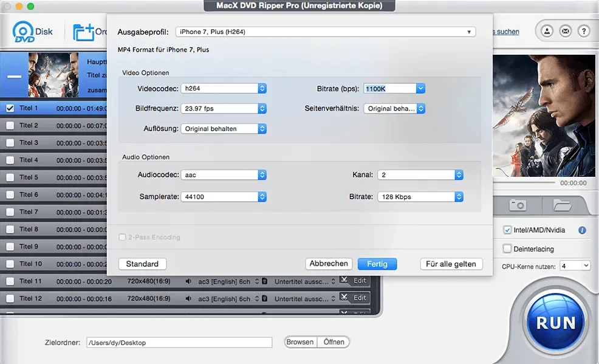Click the scissors icon in the Titel 12 row

[x=344, y=298]
